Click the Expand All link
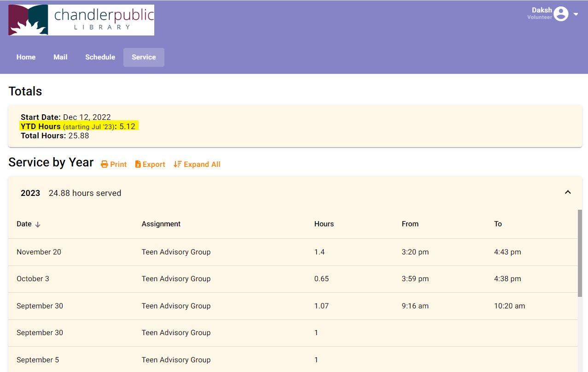Screen dimensions: 588x372 [x=197, y=165]
